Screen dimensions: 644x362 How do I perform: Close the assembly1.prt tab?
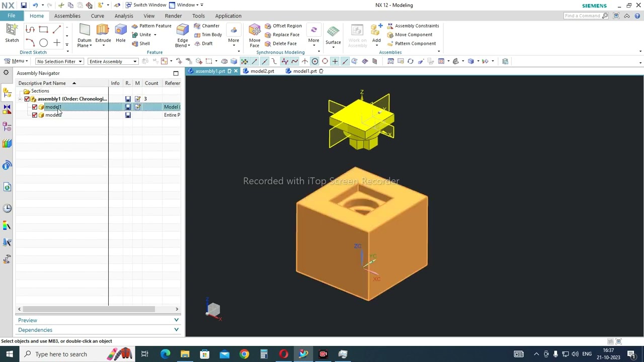[235, 71]
